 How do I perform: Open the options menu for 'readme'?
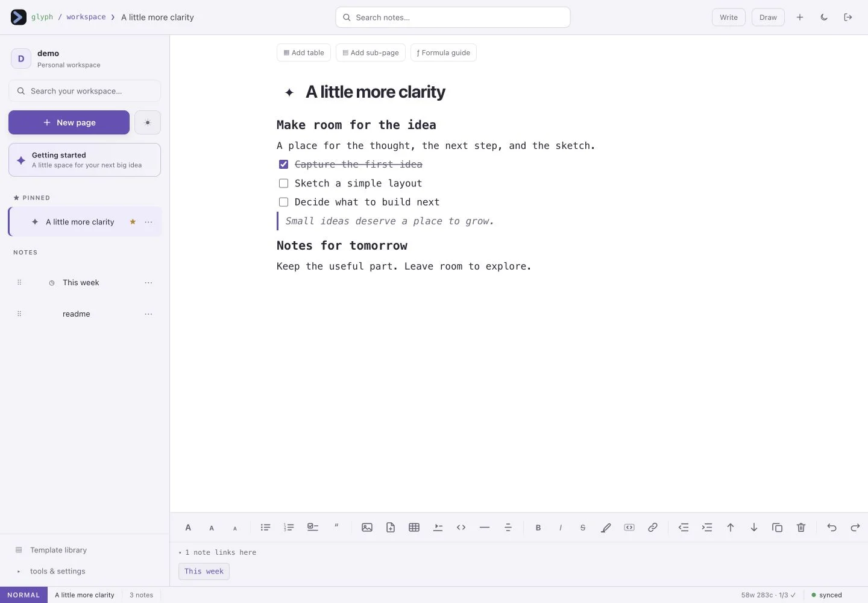point(148,314)
